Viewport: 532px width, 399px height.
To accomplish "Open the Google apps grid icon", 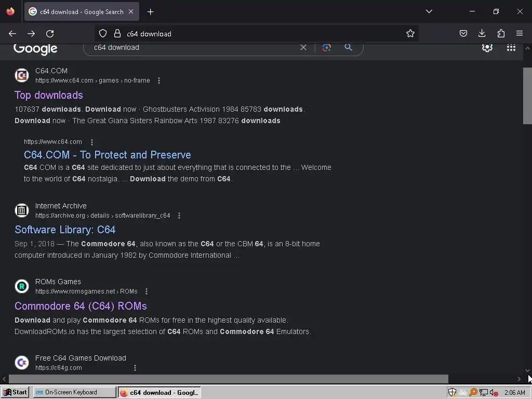I will (511, 47).
